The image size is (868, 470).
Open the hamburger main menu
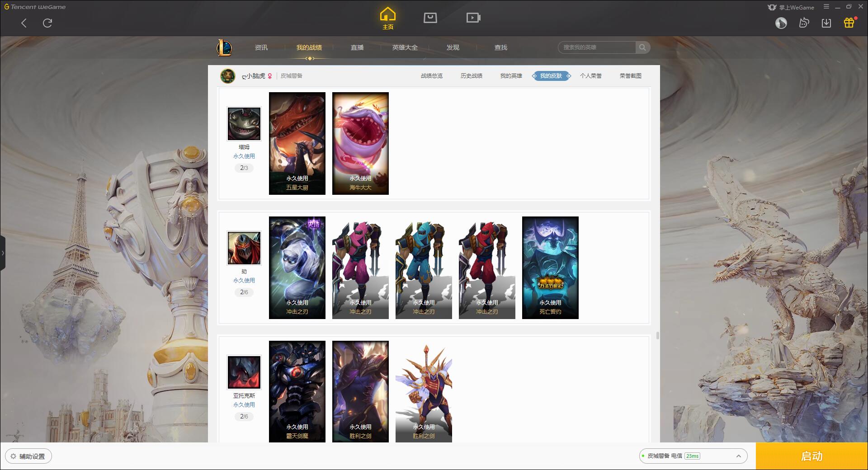click(826, 7)
